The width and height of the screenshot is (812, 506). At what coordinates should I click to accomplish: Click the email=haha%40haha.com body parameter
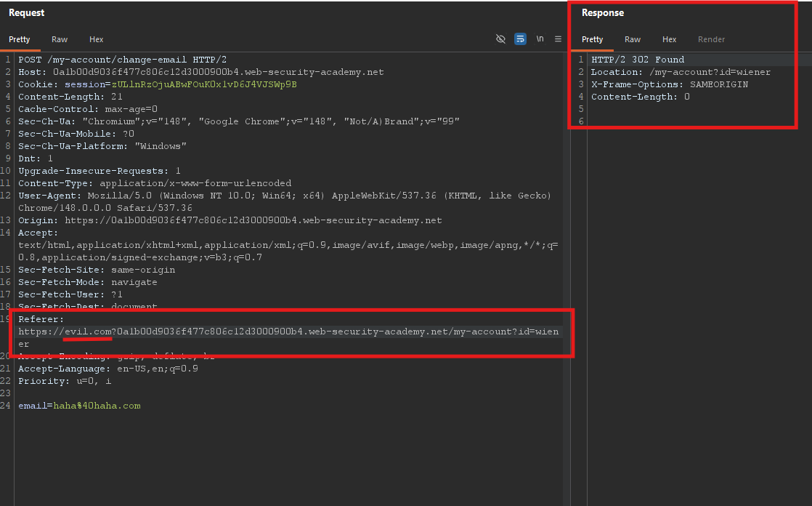[x=79, y=406]
